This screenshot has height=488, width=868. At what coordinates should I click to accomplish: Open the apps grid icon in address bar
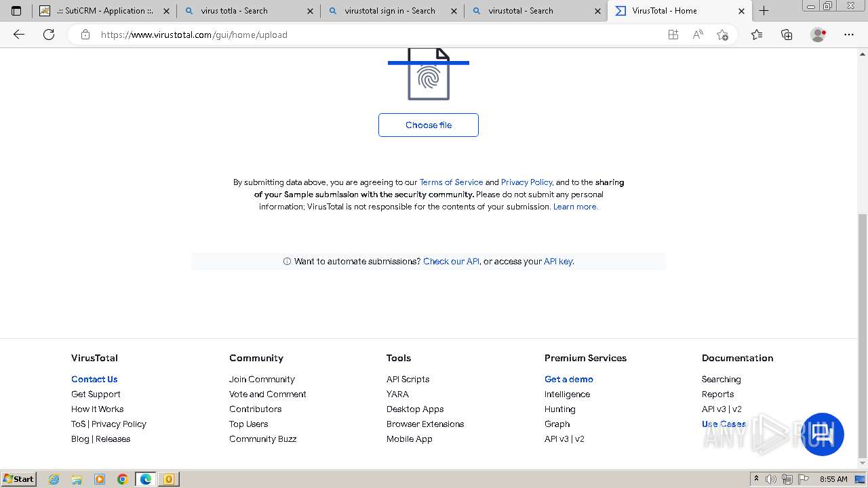673,35
